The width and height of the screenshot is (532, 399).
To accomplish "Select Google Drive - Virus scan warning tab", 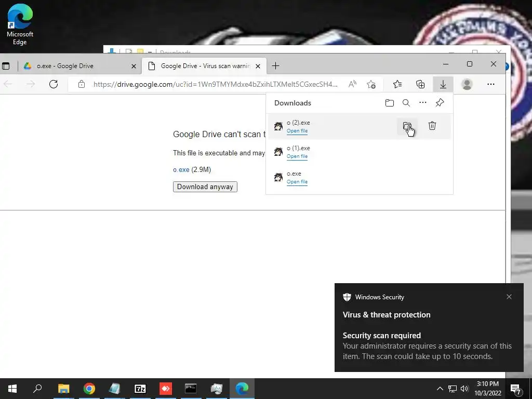I will pyautogui.click(x=205, y=66).
